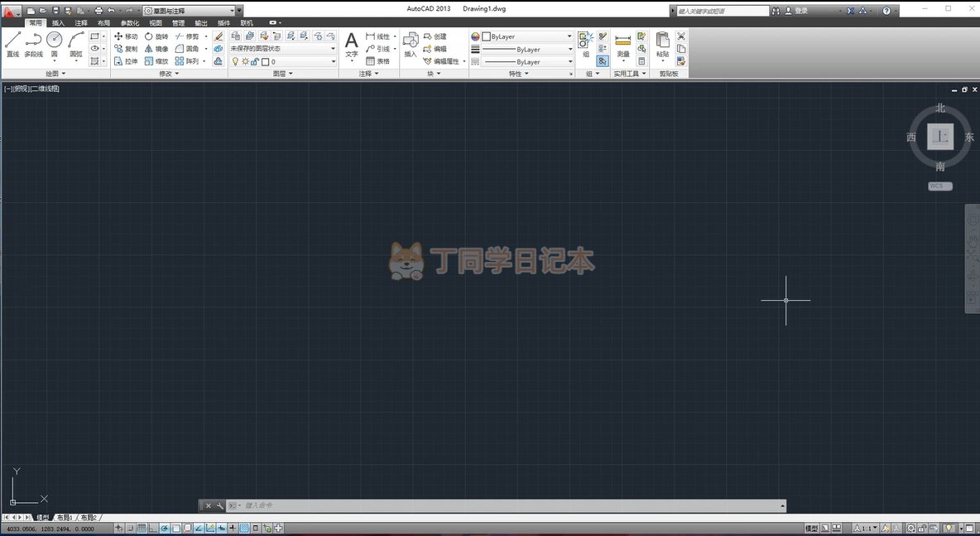The image size is (980, 536).
Task: Click the Scale (缩放) tool
Action: coord(156,61)
